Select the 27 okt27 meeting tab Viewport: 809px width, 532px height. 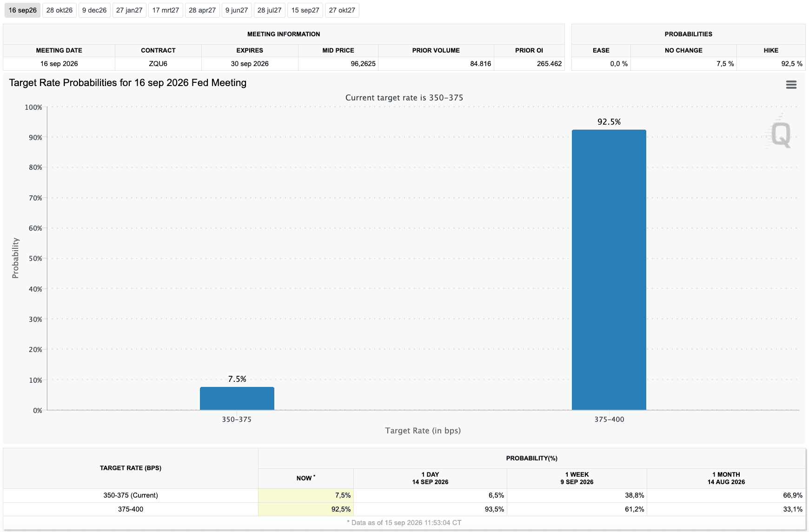tap(342, 10)
